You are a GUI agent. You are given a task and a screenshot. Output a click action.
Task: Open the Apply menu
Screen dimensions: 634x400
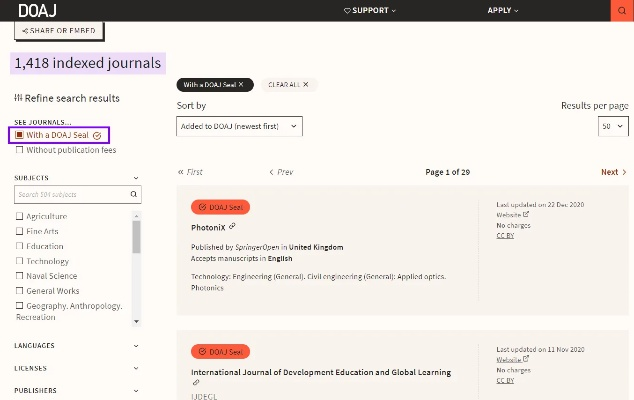coord(503,10)
